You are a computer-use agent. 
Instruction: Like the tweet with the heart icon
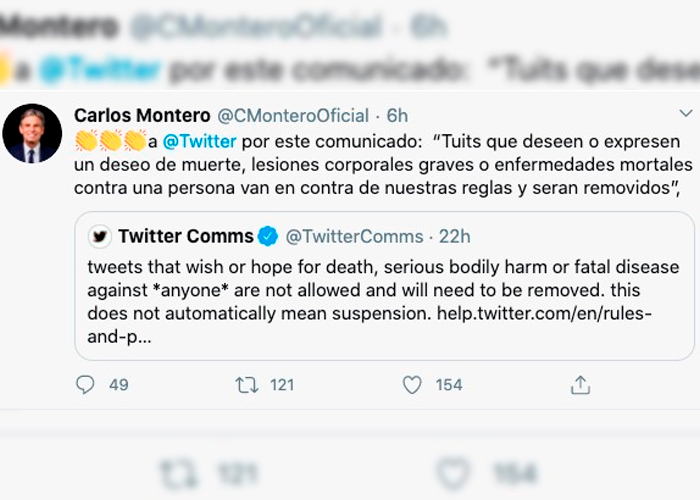point(412,384)
